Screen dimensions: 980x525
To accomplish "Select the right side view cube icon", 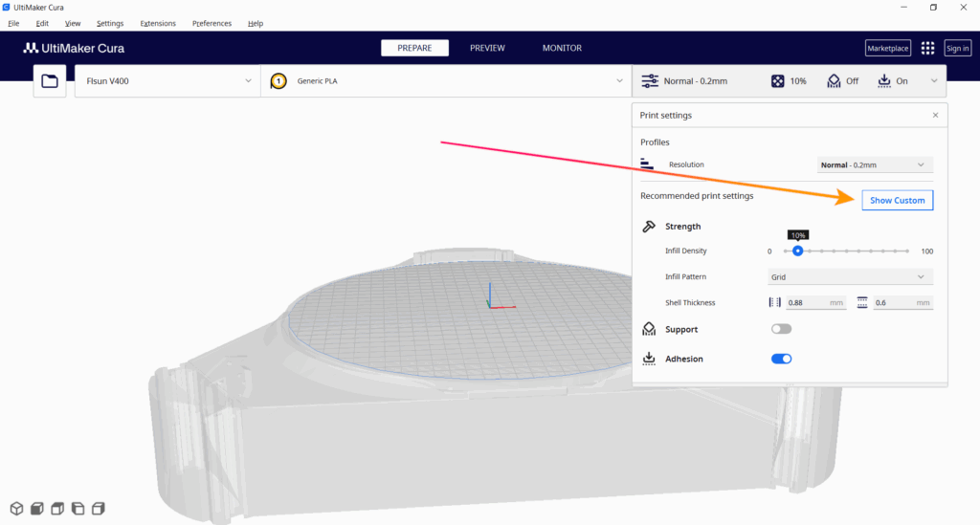I will [x=99, y=509].
